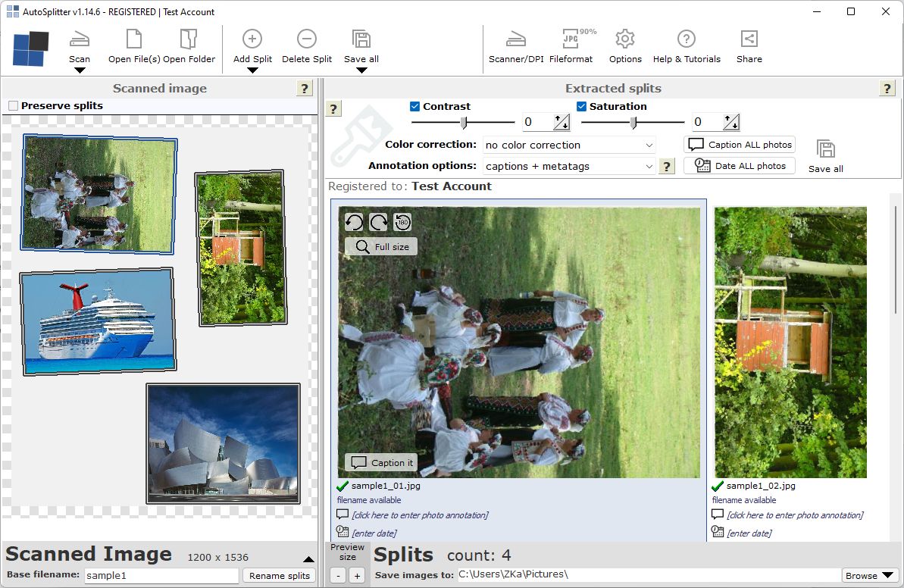Image resolution: width=904 pixels, height=588 pixels.
Task: Click Date ALL photos button
Action: point(740,166)
